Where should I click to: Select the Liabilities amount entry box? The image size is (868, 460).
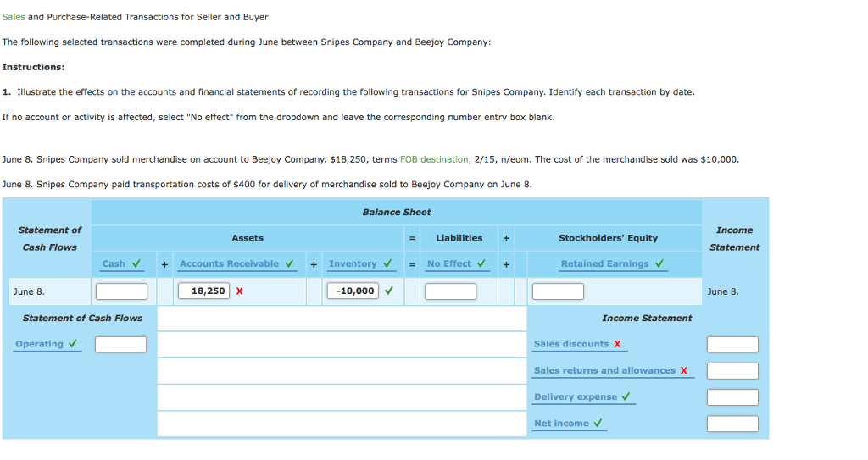(450, 291)
